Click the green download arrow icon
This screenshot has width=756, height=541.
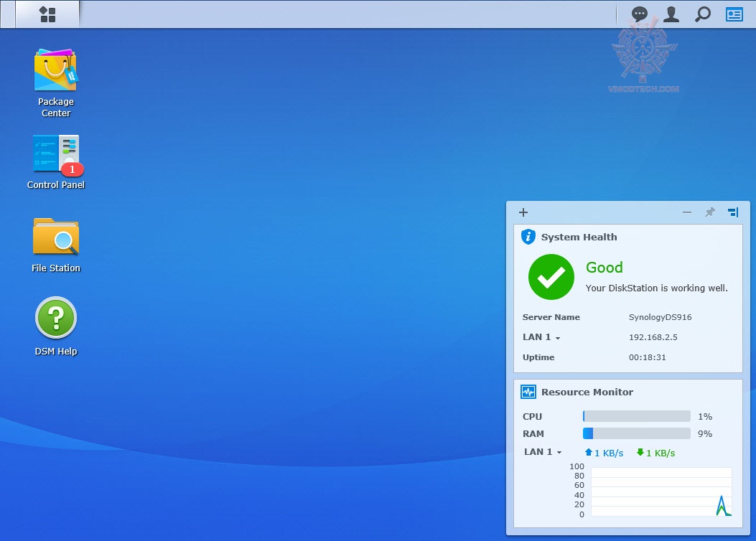tap(640, 452)
